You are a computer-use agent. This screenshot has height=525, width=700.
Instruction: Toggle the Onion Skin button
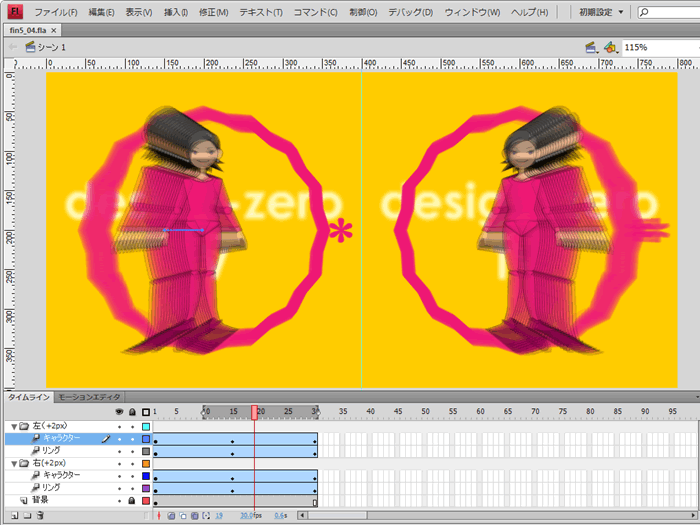(x=171, y=516)
